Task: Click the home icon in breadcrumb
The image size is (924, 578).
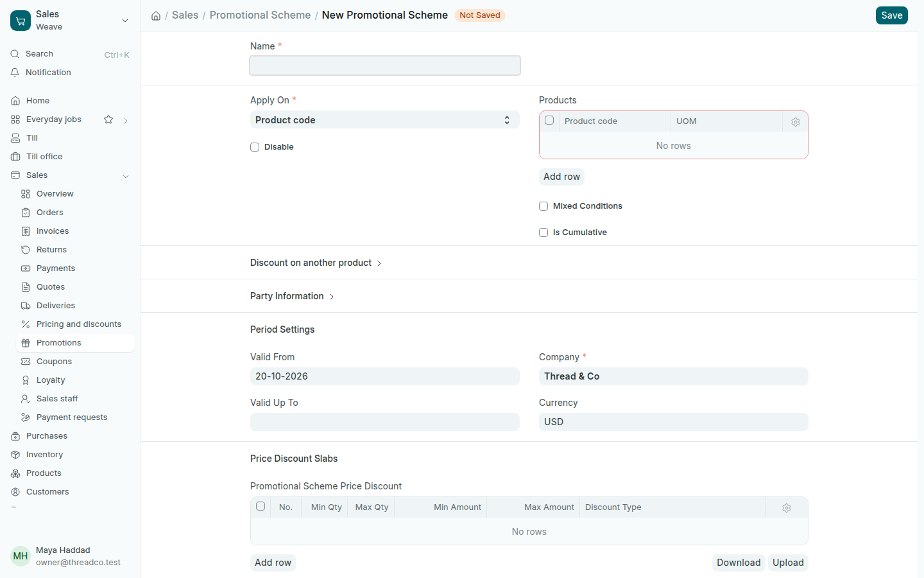Action: click(x=156, y=15)
